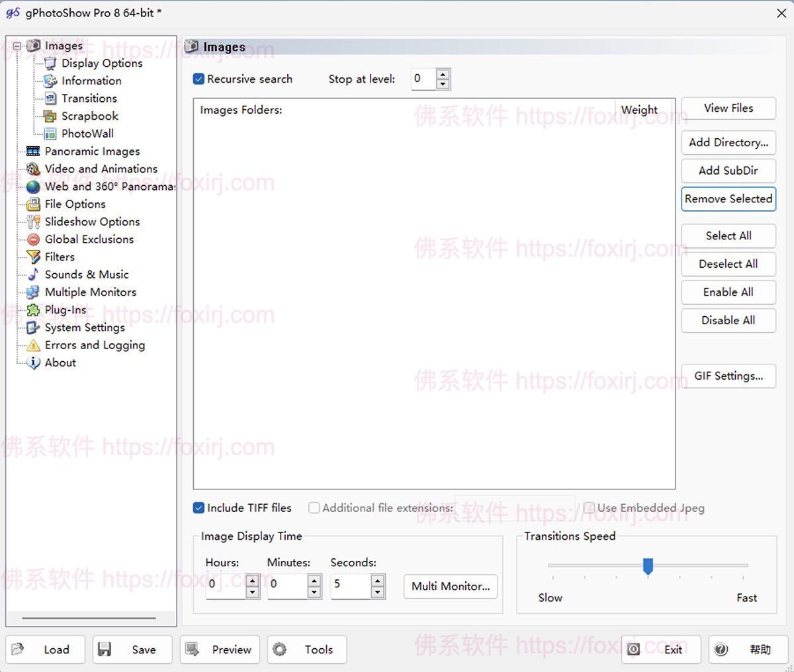
Task: Open the Errors and Logging page
Action: pos(95,345)
